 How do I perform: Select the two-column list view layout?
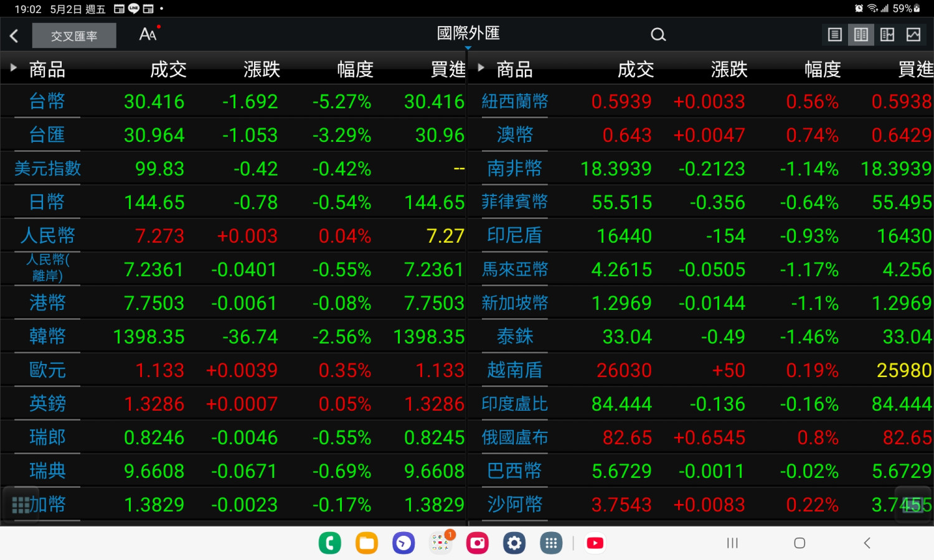point(861,35)
